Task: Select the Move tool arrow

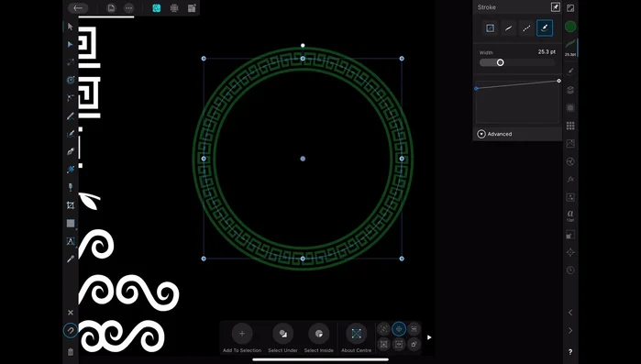Action: click(71, 27)
